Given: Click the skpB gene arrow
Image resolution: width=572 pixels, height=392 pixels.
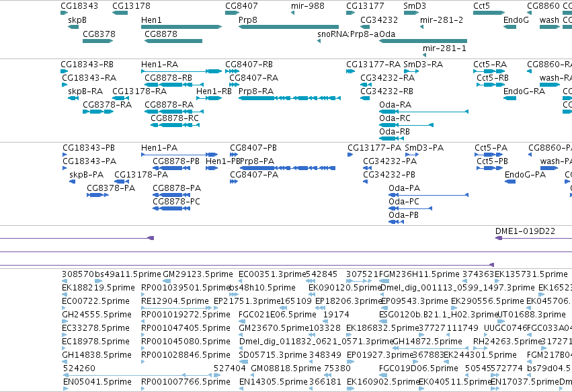Looking at the screenshot, I should tap(73, 27).
